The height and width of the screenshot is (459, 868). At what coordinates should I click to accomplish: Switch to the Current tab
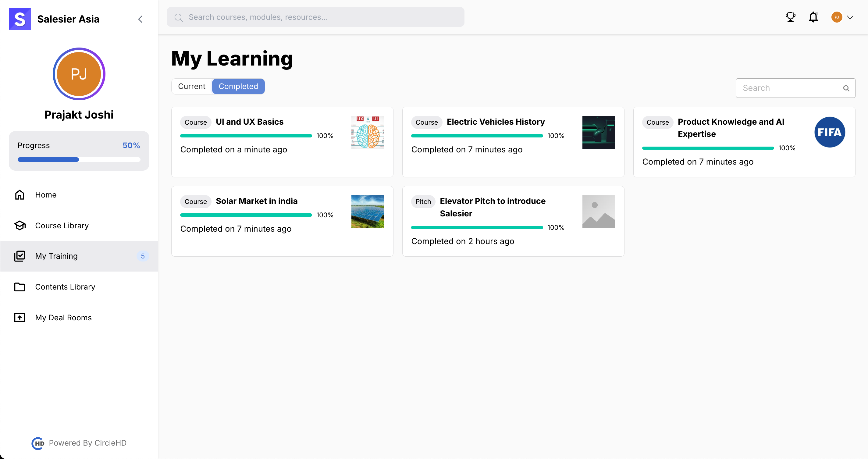tap(191, 86)
